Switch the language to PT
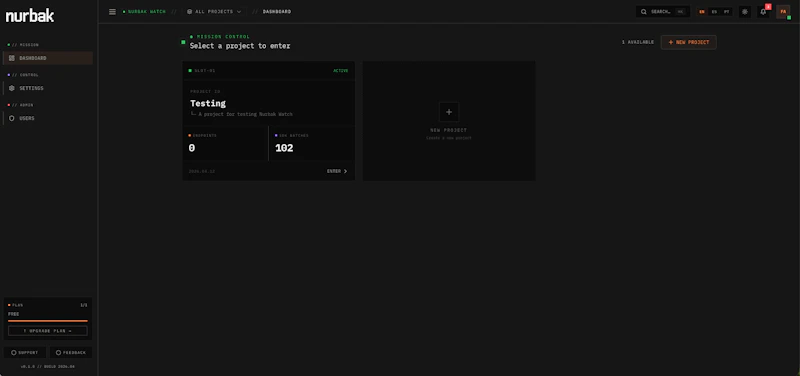Image resolution: width=800 pixels, height=376 pixels. point(727,12)
